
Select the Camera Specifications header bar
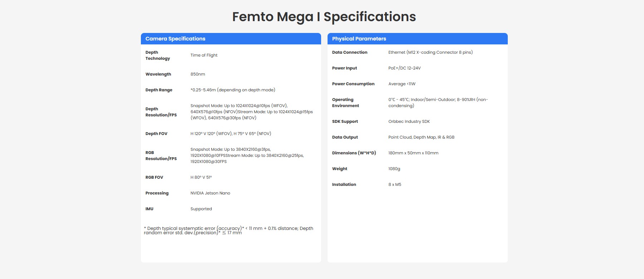[x=231, y=39]
